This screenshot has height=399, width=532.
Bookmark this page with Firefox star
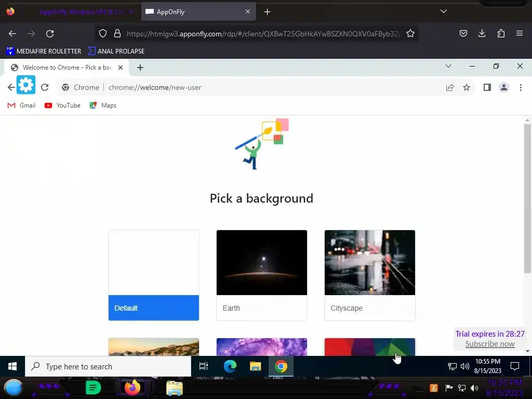410,33
